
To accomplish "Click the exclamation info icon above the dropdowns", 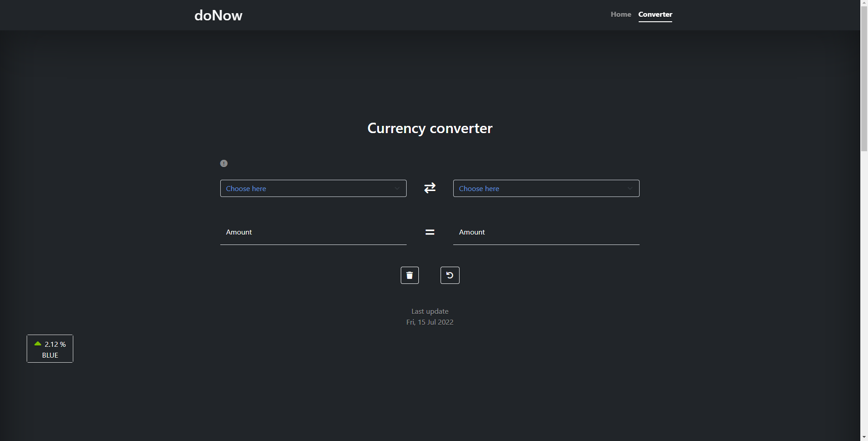I will coord(223,163).
